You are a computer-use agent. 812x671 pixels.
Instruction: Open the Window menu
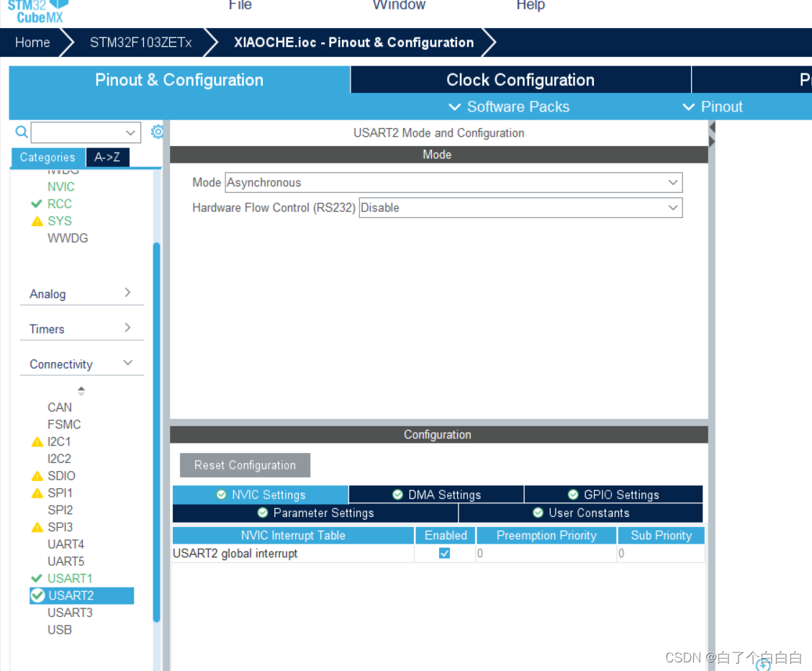point(399,5)
